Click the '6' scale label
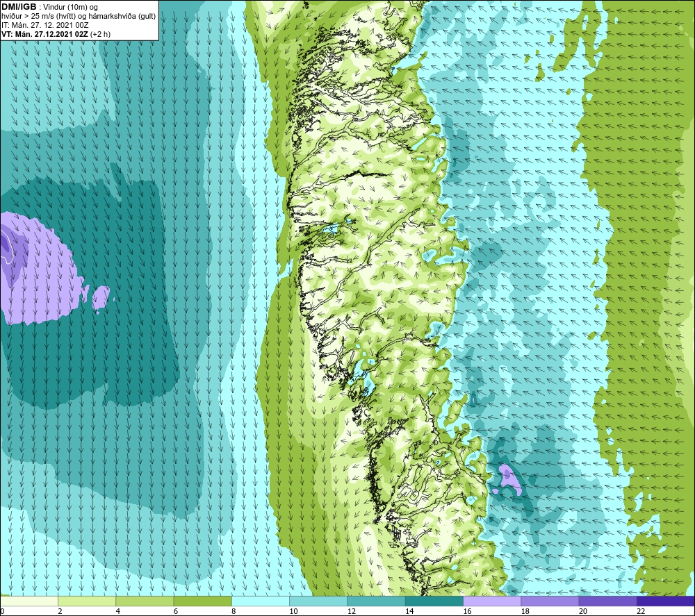The width and height of the screenshot is (695, 616). point(176,611)
